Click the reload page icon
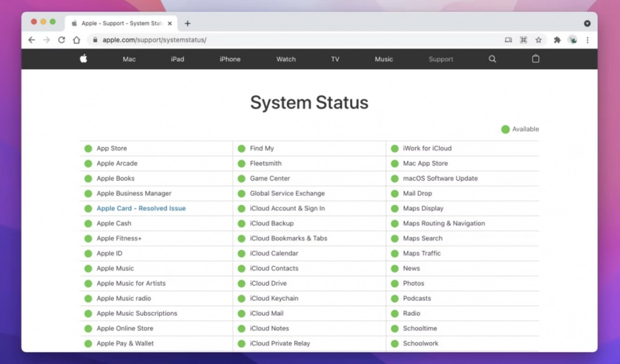The width and height of the screenshot is (620, 364). point(61,39)
